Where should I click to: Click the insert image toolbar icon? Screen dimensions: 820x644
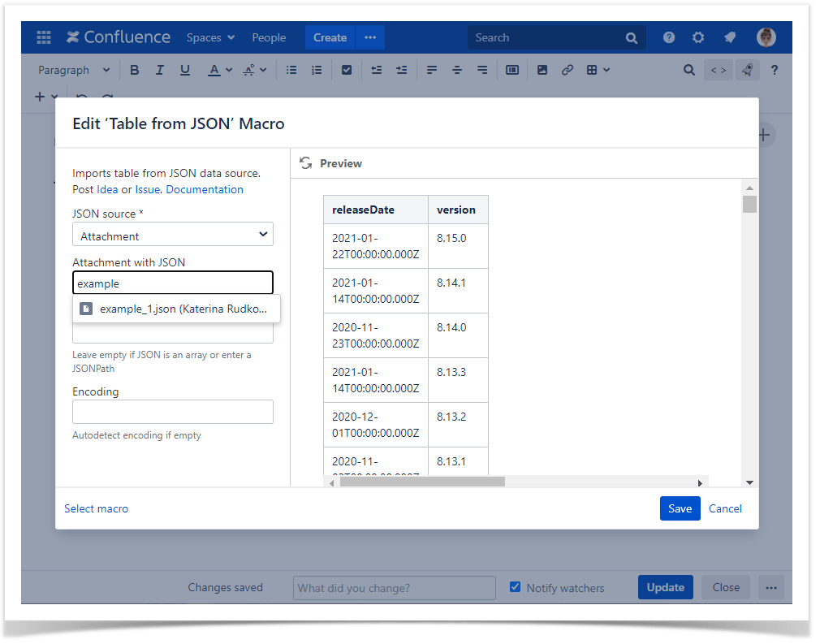[x=542, y=70]
